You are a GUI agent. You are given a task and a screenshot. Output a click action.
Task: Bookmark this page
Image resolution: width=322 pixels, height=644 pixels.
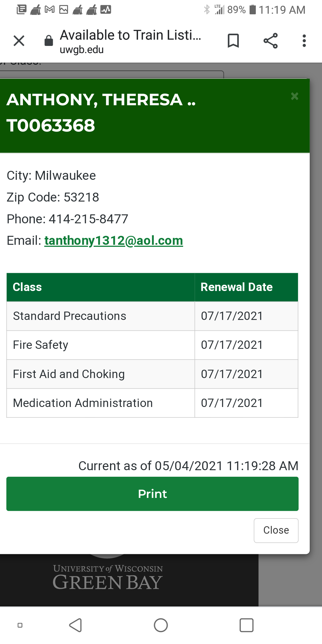click(233, 41)
